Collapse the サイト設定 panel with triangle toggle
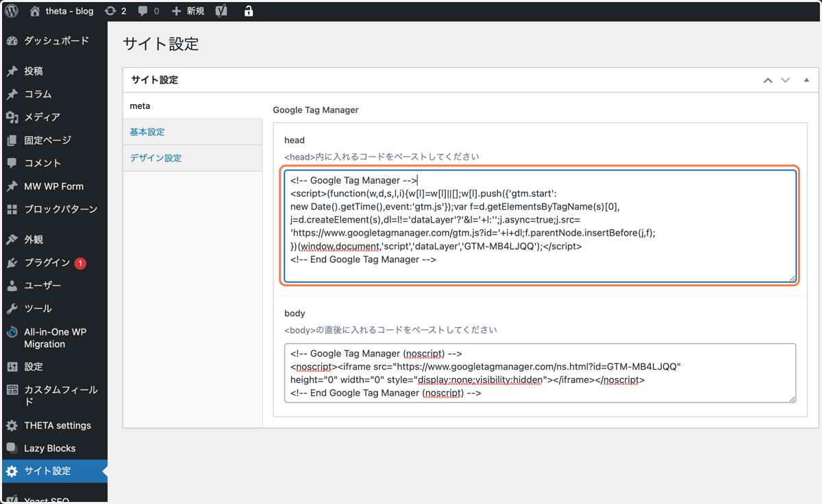 tap(806, 80)
